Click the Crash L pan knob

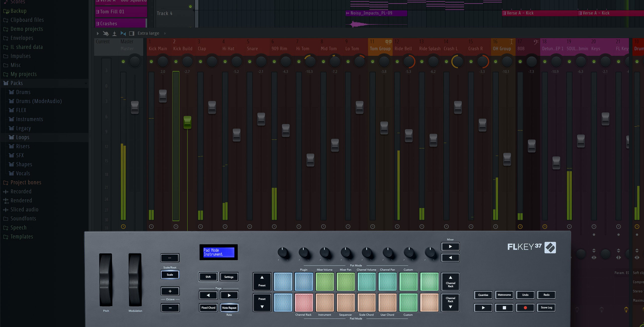(x=458, y=62)
